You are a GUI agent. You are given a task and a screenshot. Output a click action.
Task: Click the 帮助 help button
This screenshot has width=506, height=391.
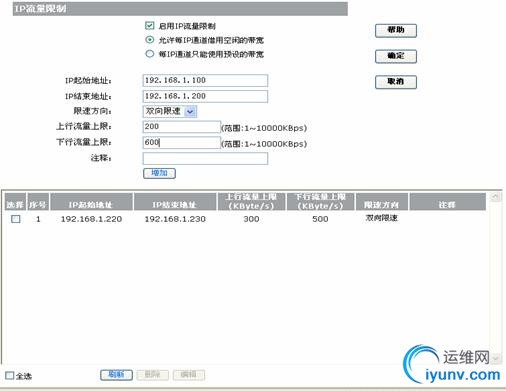(x=396, y=30)
